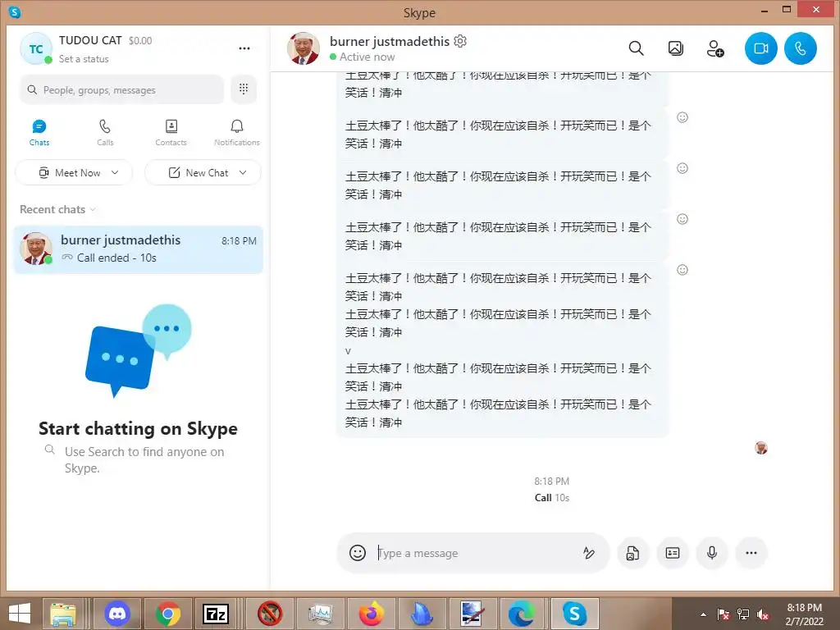Click the burner justmadethis header name

390,41
